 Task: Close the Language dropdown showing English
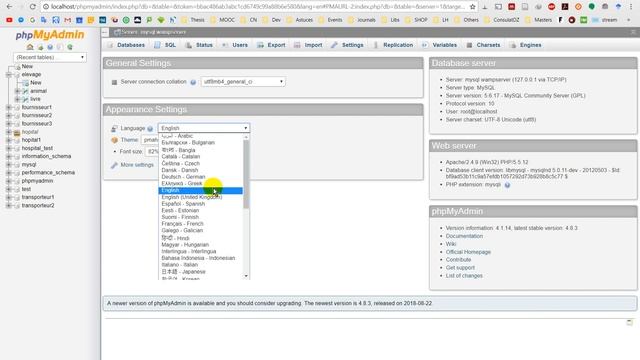pyautogui.click(x=204, y=128)
